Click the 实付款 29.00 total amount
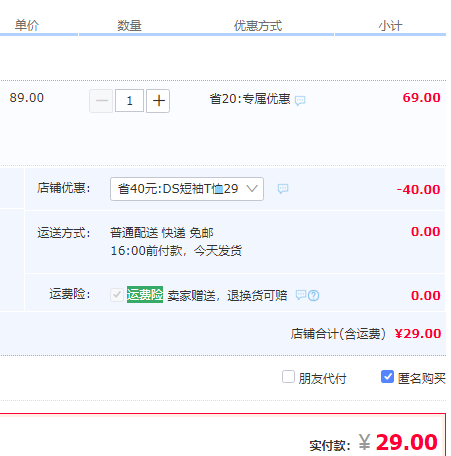This screenshot has height=456, width=451. (x=398, y=442)
